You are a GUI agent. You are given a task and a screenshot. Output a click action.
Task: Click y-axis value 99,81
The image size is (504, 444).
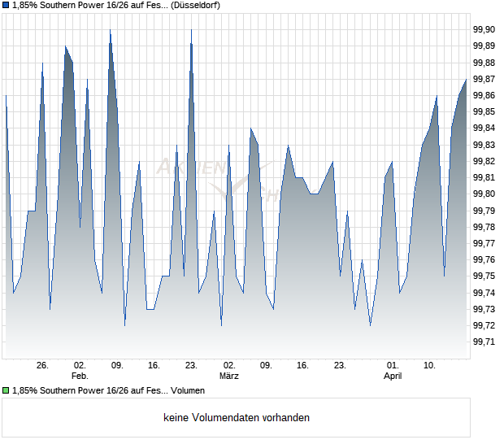click(x=484, y=178)
